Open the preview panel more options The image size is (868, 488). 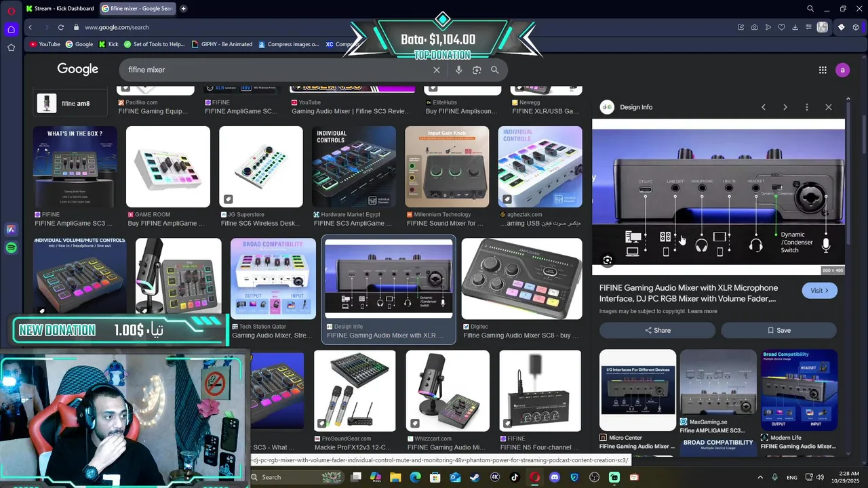point(807,107)
